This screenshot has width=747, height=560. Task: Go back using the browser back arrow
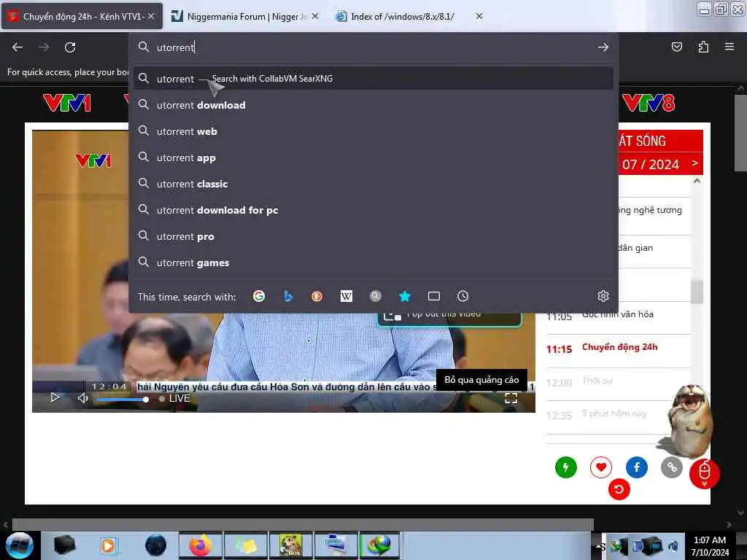(18, 47)
